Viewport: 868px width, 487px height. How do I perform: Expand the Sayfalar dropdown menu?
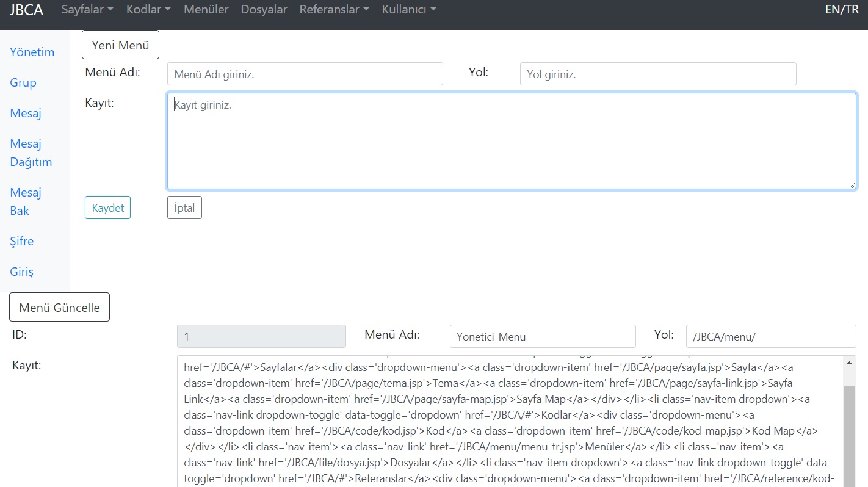pos(87,10)
